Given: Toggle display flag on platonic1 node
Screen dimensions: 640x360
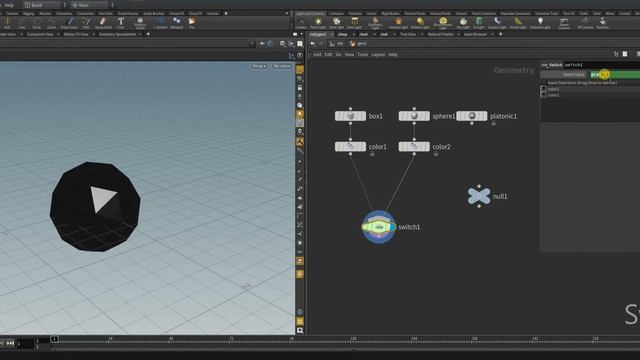Looking at the screenshot, I should [x=484, y=116].
